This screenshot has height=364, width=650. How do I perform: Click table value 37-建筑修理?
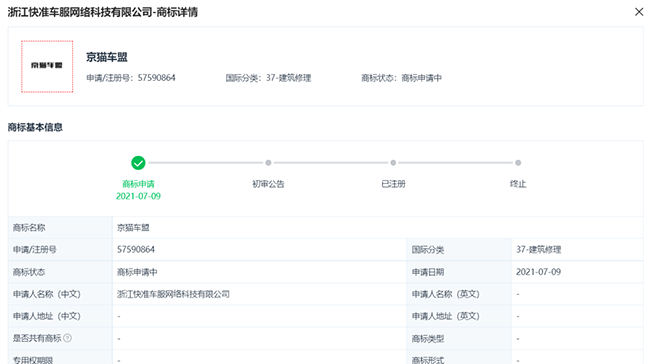pos(538,250)
